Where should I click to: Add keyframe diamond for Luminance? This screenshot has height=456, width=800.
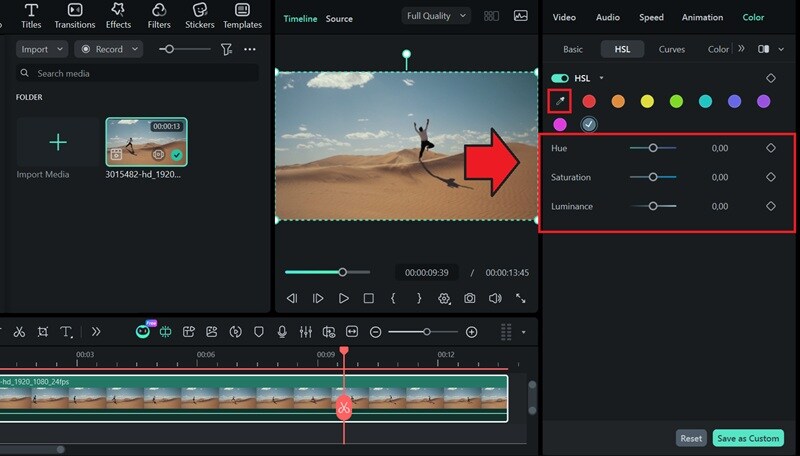[771, 206]
